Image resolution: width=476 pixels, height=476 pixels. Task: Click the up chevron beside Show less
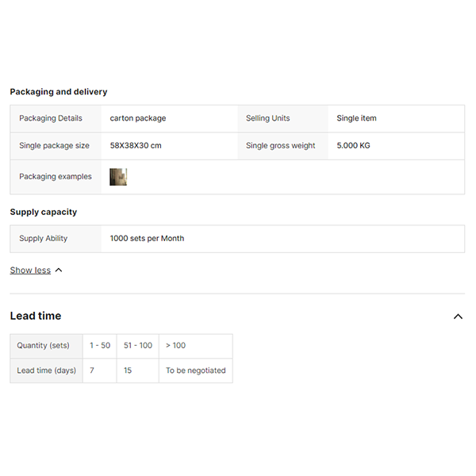point(59,271)
